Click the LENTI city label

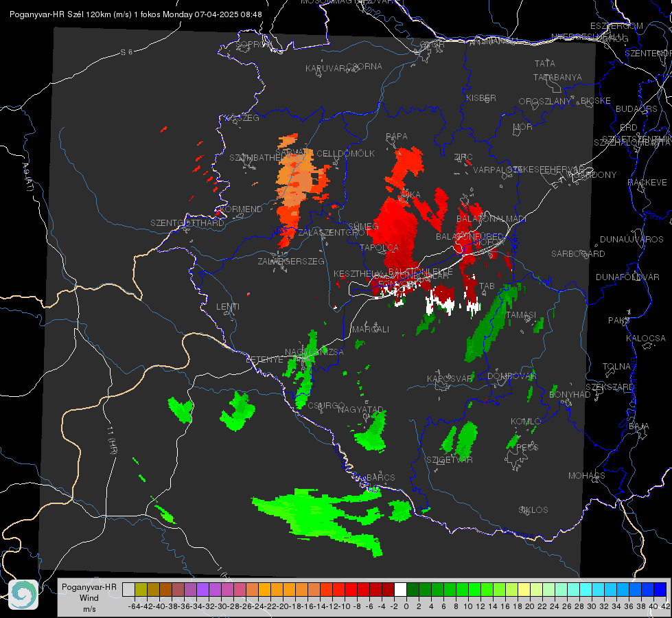coord(228,307)
